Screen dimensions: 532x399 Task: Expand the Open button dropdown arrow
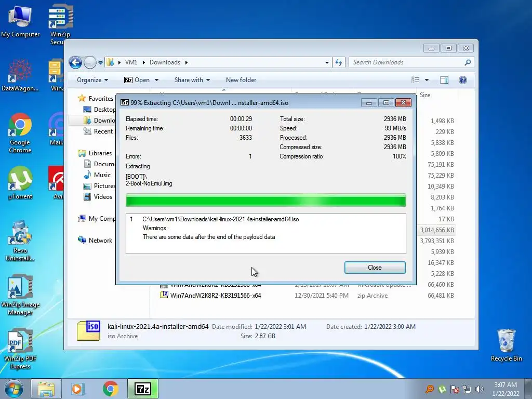(x=157, y=80)
